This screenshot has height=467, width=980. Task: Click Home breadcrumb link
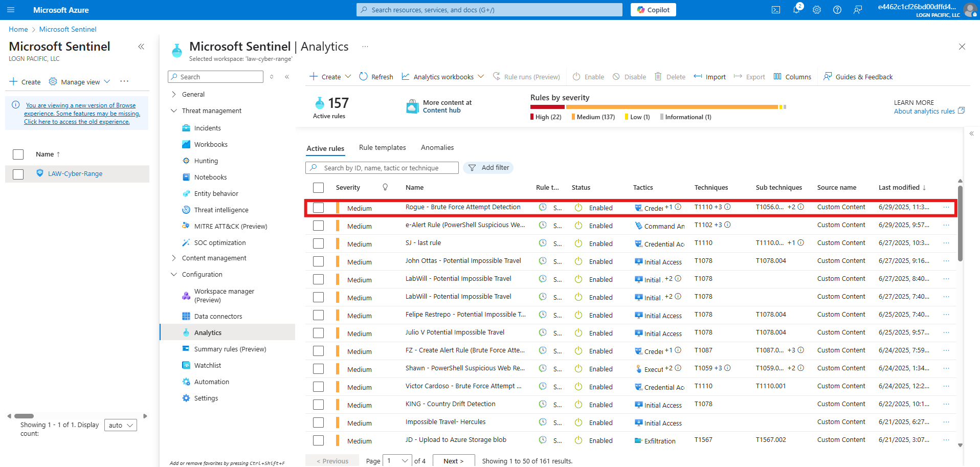click(x=18, y=29)
